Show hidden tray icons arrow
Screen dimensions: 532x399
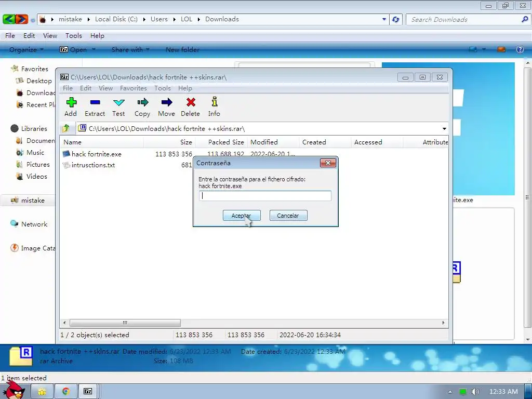coord(450,392)
